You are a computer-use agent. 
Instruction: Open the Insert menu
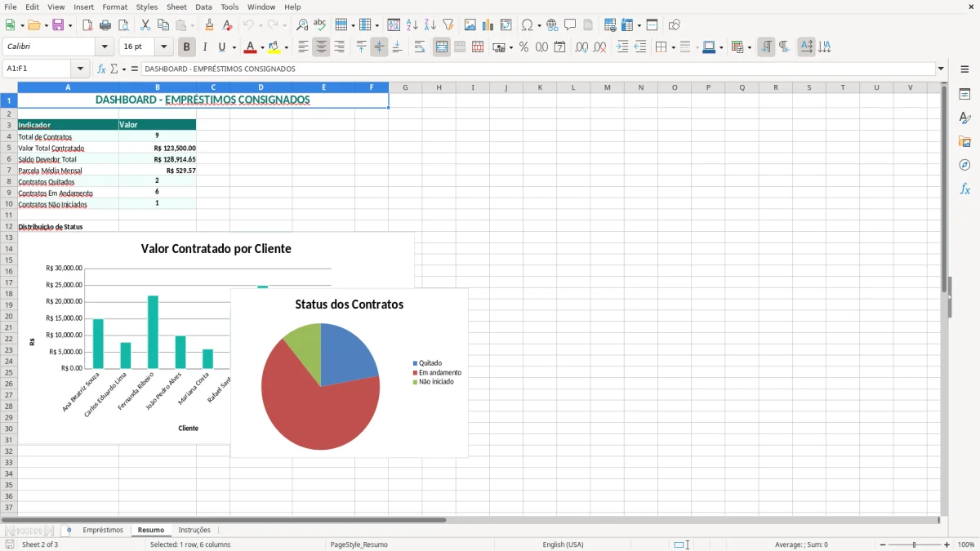pyautogui.click(x=84, y=7)
